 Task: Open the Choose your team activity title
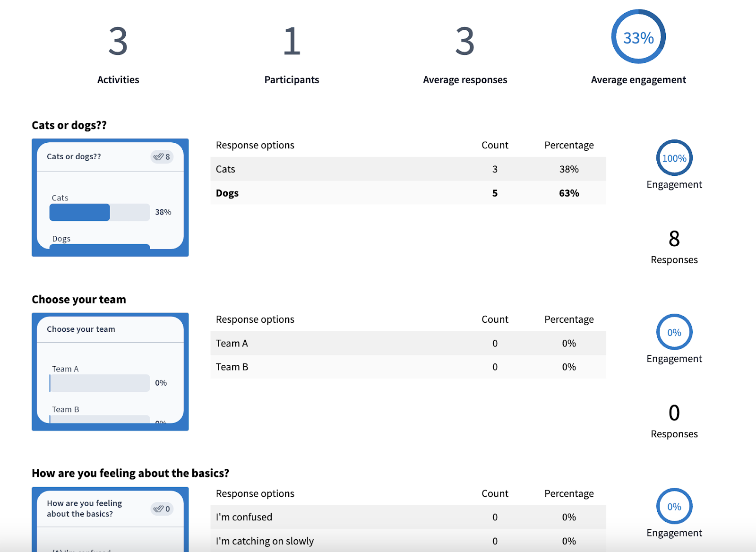[78, 299]
